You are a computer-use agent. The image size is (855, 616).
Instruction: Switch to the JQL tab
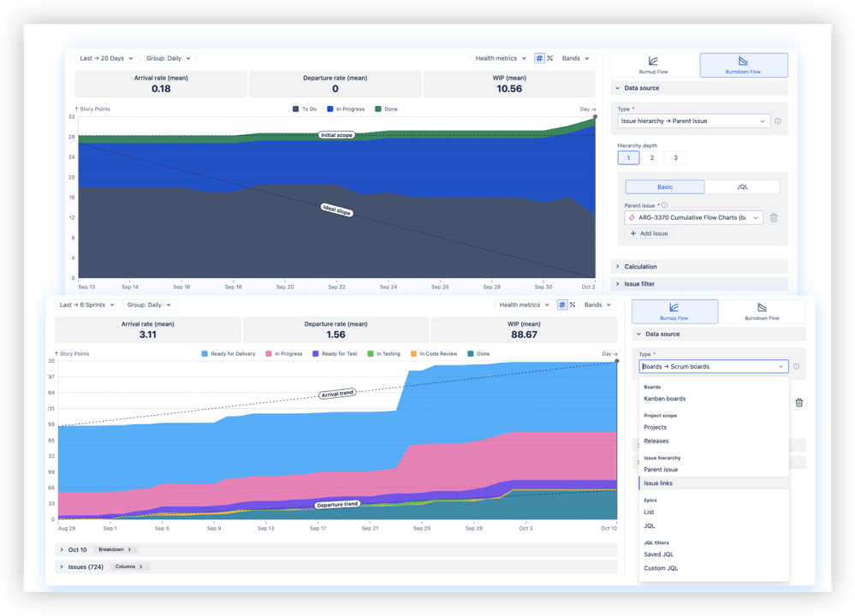741,187
